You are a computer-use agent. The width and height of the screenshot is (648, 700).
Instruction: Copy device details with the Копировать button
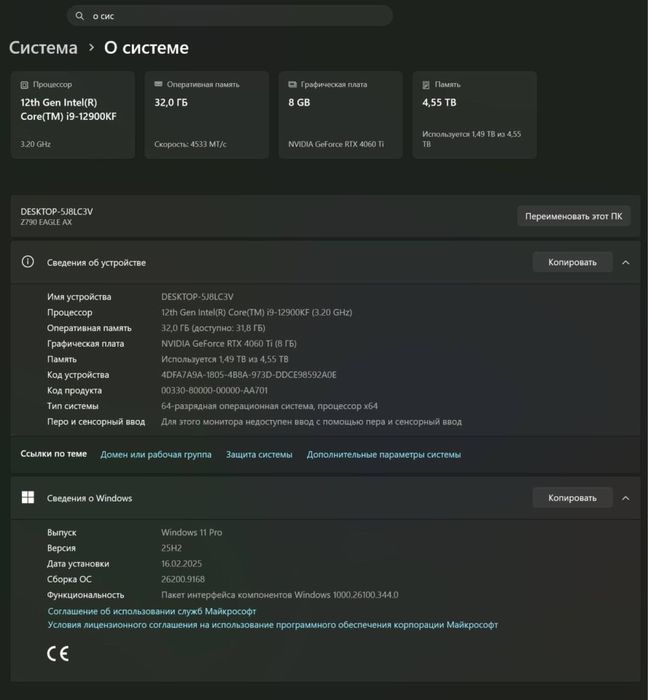pos(572,262)
